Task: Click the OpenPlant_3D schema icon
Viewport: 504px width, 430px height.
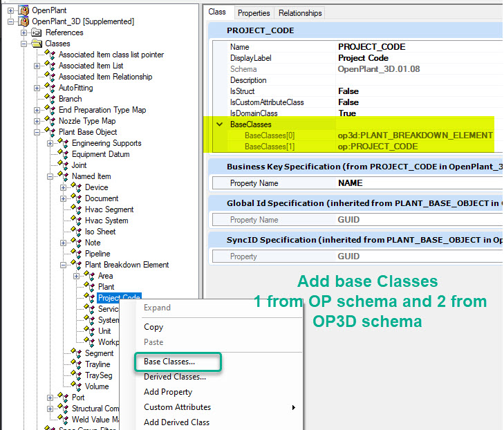Action: [24, 21]
